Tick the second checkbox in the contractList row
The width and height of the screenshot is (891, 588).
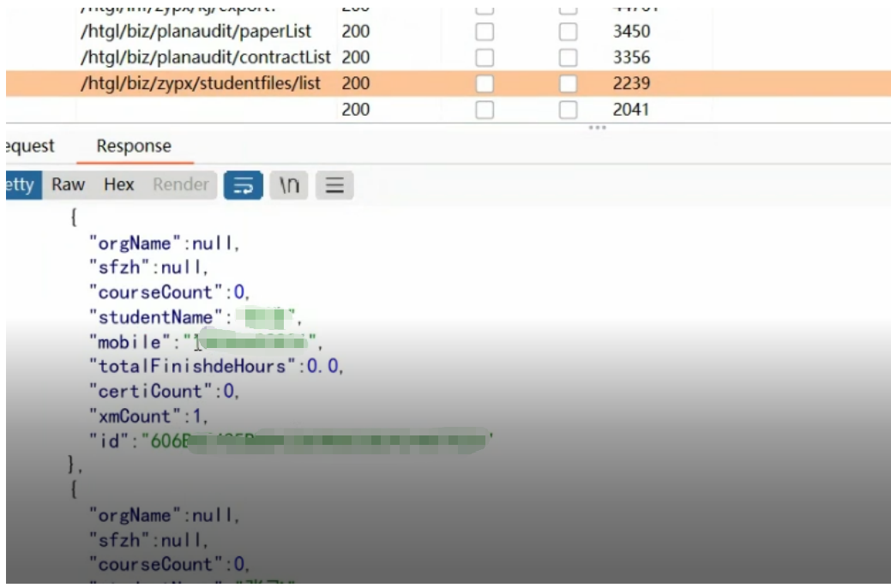click(x=568, y=57)
